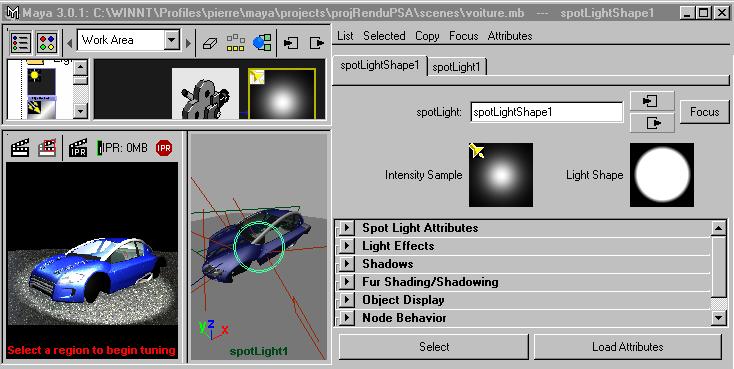Expand the Spot Light Attributes section

click(x=346, y=228)
